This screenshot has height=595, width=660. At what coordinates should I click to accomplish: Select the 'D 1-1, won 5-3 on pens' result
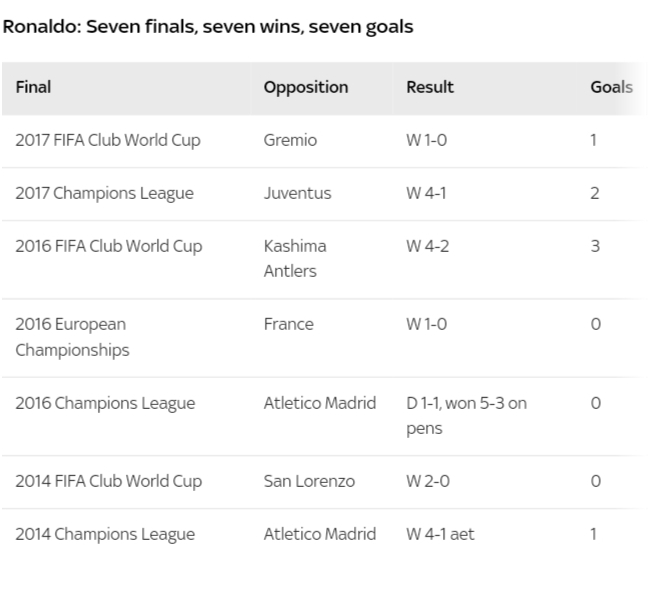pos(466,416)
